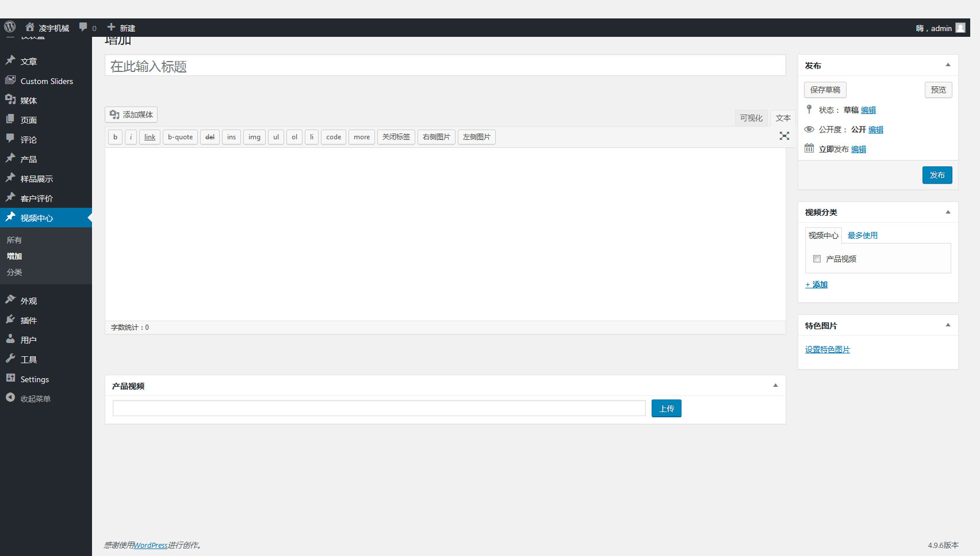The width and height of the screenshot is (980, 556).
Task: Collapse the 视频分类 panel
Action: click(x=948, y=212)
